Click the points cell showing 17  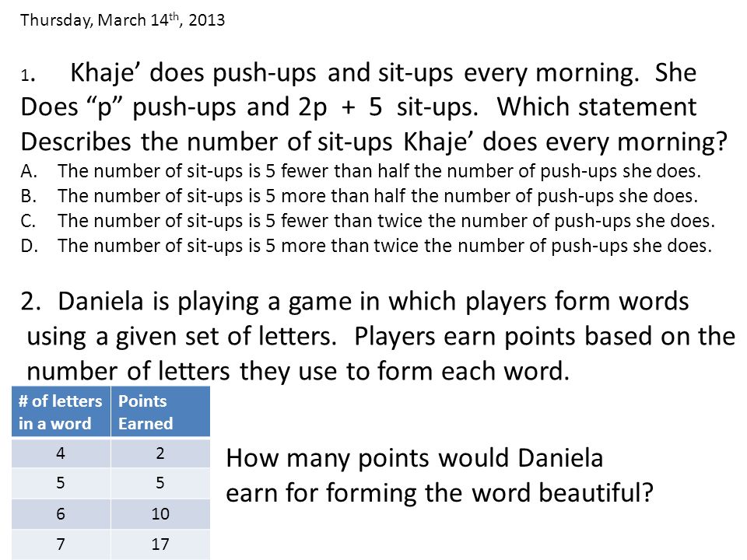(x=160, y=544)
